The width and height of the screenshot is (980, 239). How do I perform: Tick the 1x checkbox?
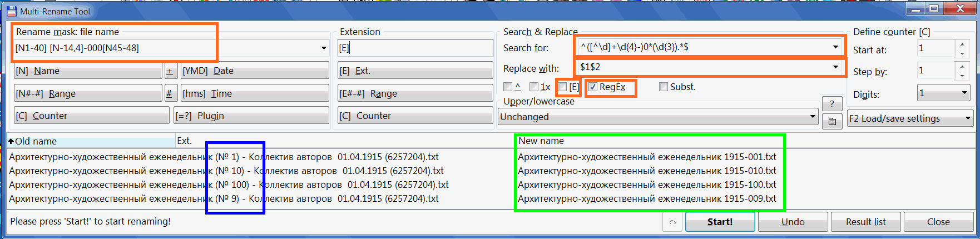tap(534, 87)
